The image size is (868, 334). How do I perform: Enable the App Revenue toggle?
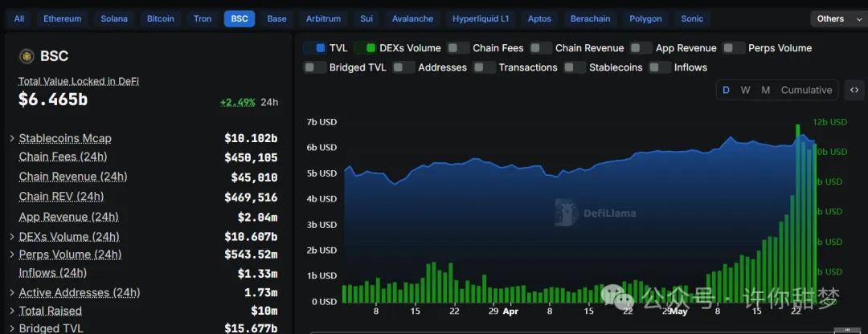pyautogui.click(x=641, y=48)
